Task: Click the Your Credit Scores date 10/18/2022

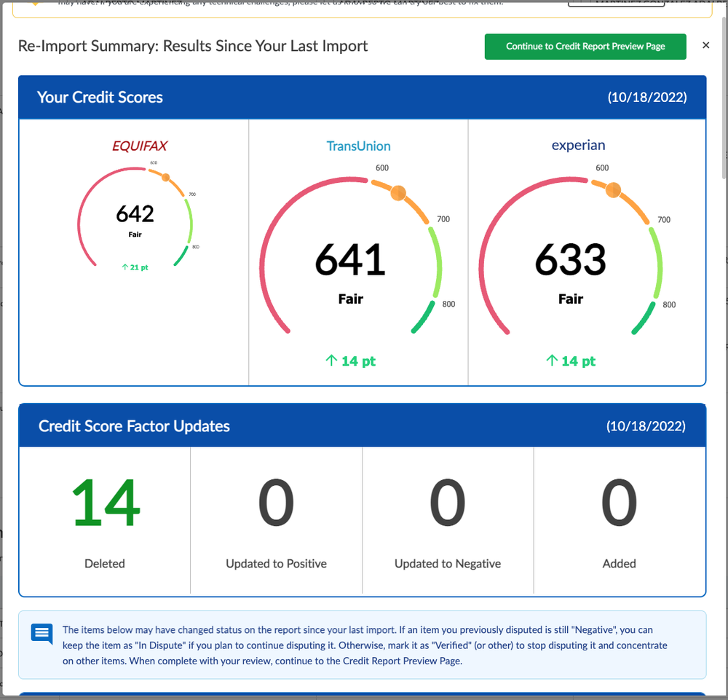Action: tap(647, 98)
